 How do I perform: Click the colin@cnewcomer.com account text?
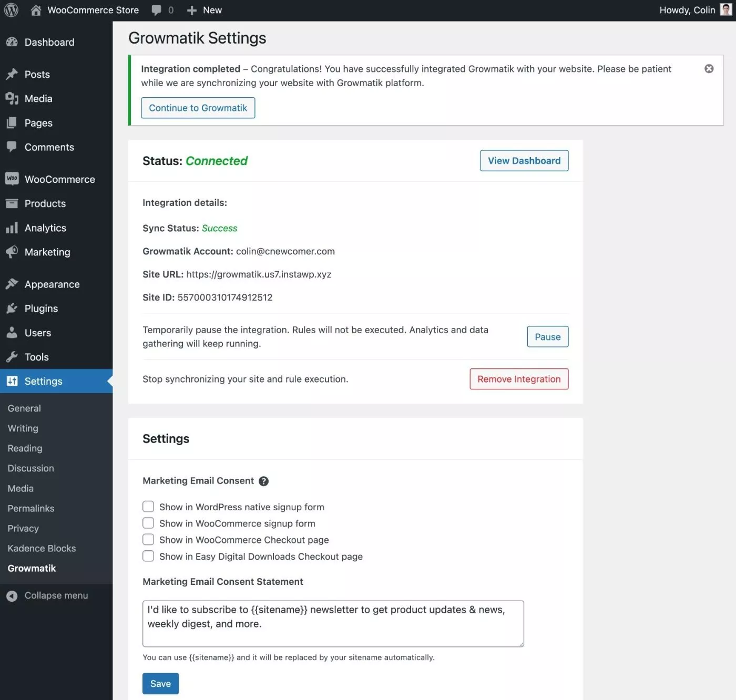click(x=285, y=251)
